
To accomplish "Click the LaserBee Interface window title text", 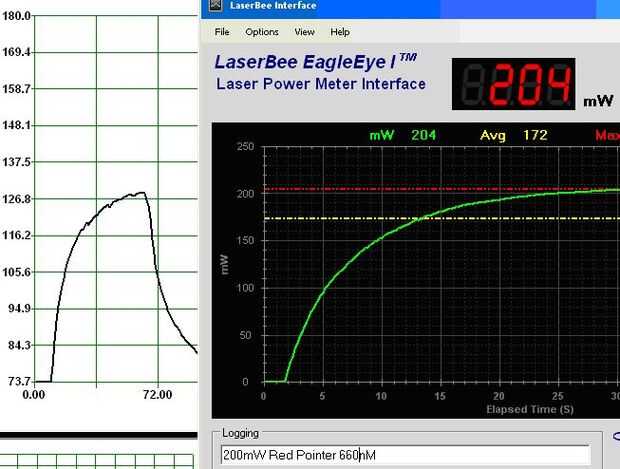I will (x=273, y=6).
